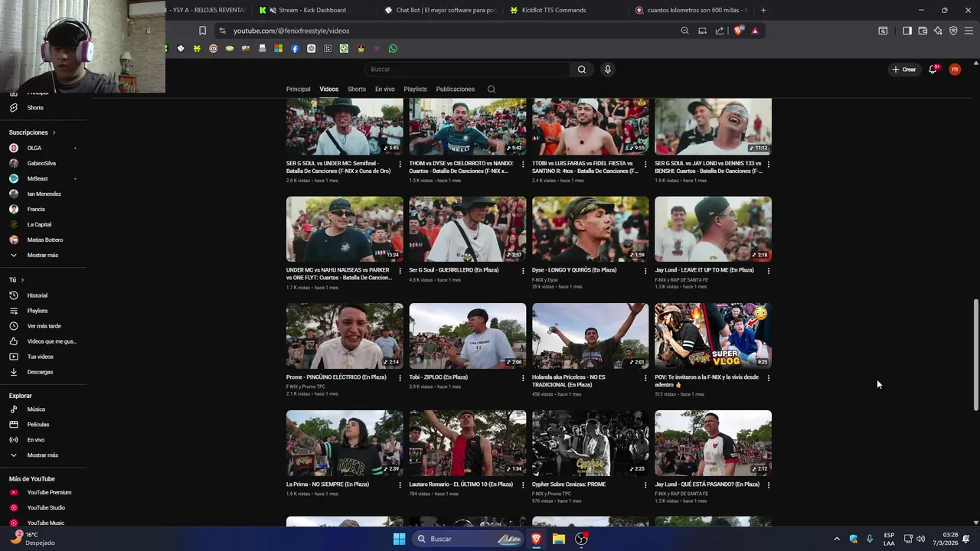
Task: Search within channel magnifier icon
Action: (492, 90)
